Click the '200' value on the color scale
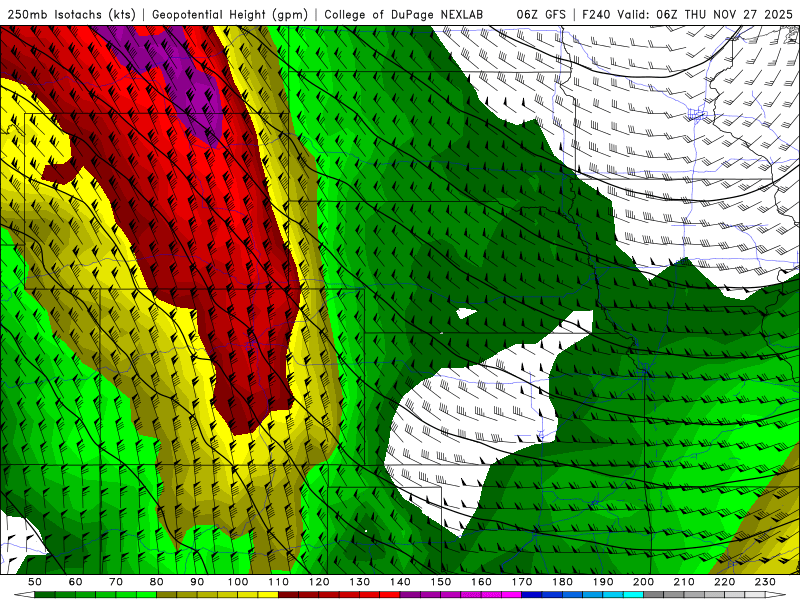The width and height of the screenshot is (800, 600). click(x=643, y=582)
